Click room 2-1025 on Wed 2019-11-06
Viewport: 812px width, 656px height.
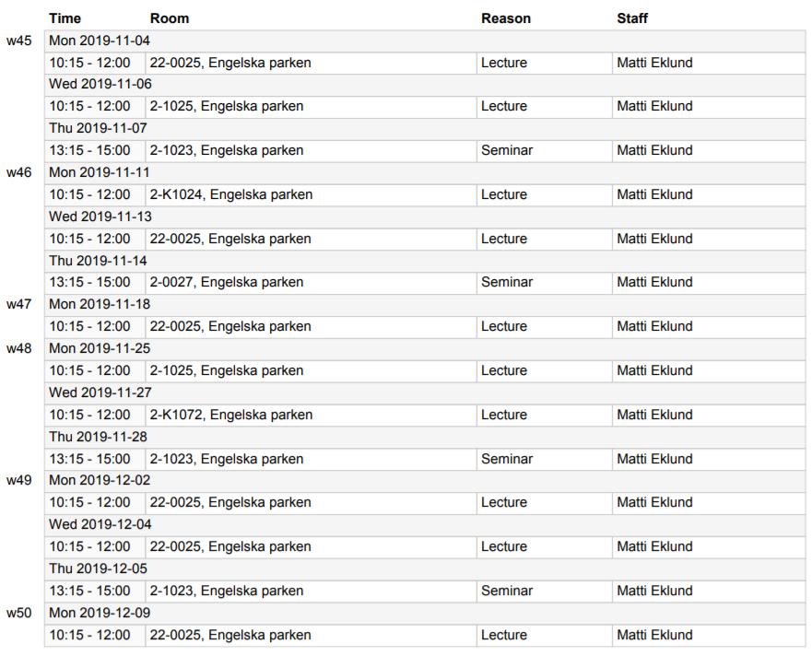tap(227, 106)
